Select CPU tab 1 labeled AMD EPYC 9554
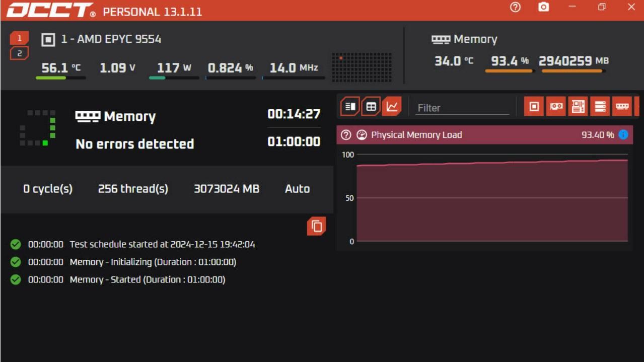644x362 pixels. (20, 38)
